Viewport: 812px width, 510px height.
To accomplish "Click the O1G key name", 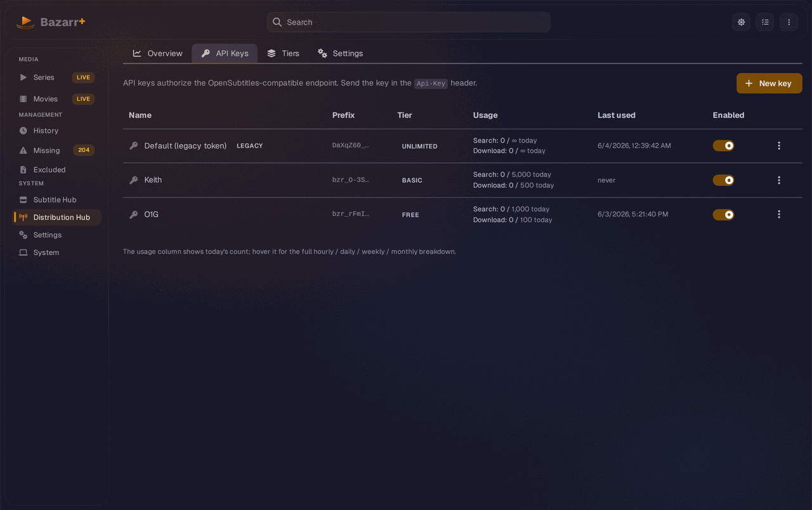I will coord(151,214).
